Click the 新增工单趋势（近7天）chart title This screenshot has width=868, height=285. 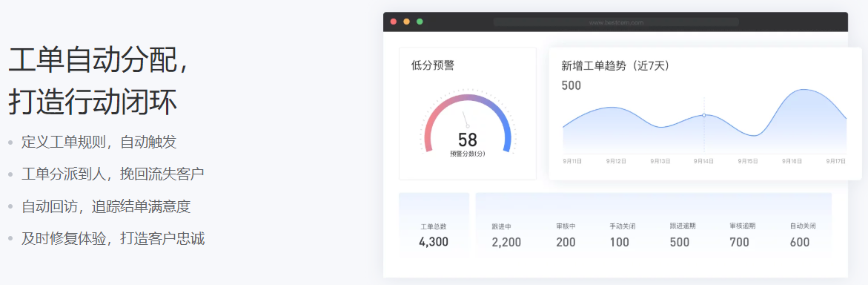617,66
